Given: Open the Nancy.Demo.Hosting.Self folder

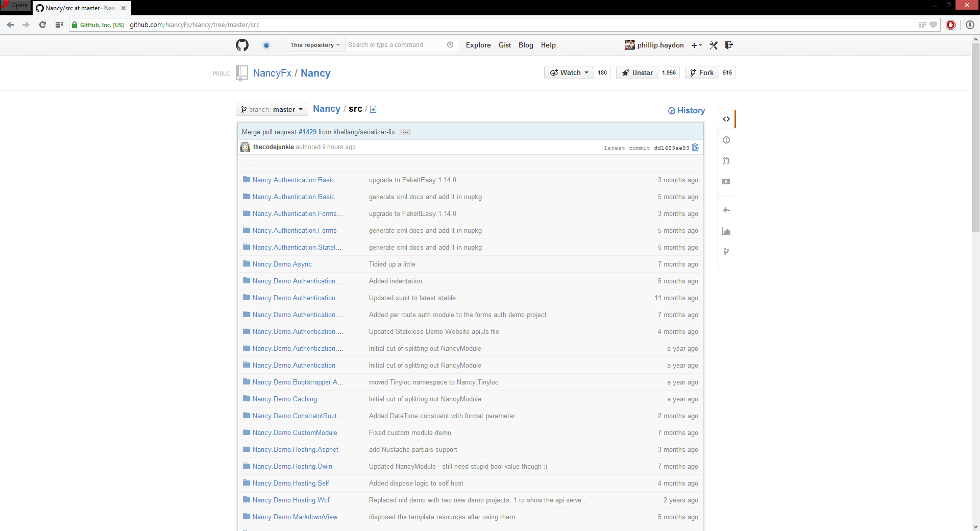Looking at the screenshot, I should [290, 483].
